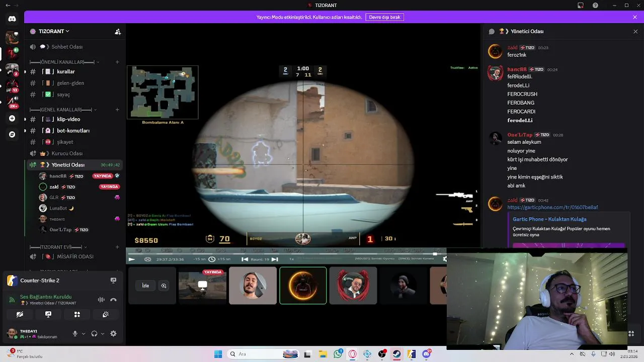Collapse the TIZORANT EVİ category

tap(58, 247)
